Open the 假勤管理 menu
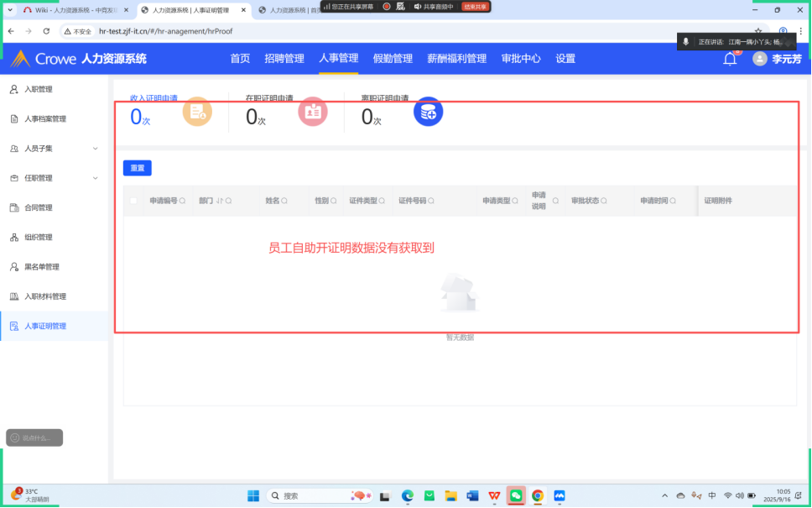This screenshot has width=812, height=508. 393,59
